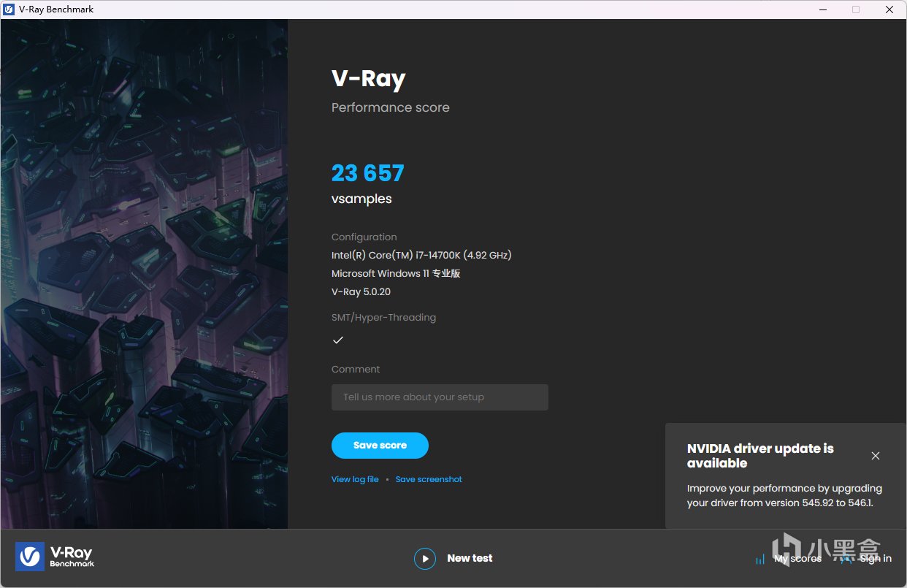Click the New test label

[470, 558]
